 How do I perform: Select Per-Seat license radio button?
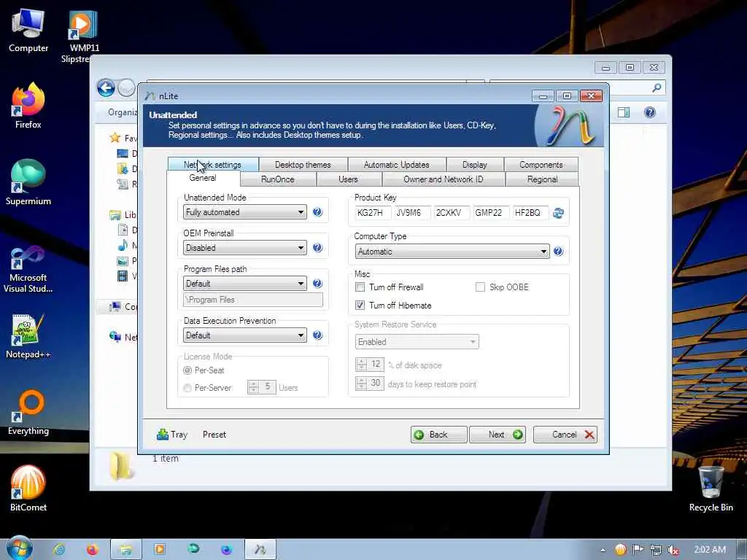tap(187, 370)
